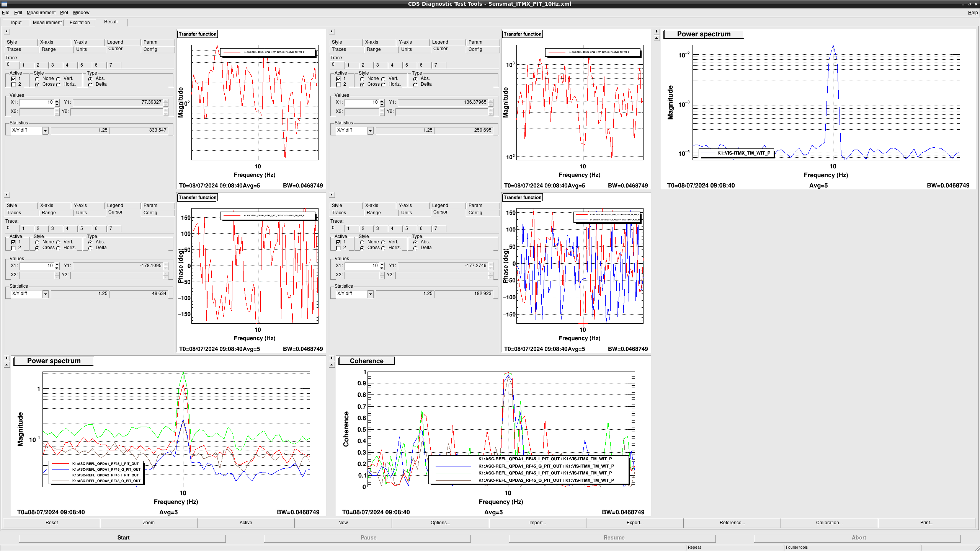Decrement X1 in panel with Y1 77.39327

(57, 104)
